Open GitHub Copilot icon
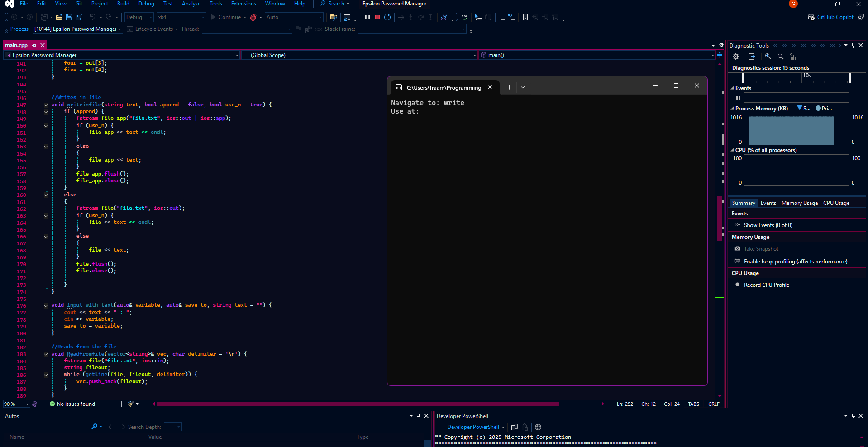This screenshot has height=447, width=868. point(830,17)
